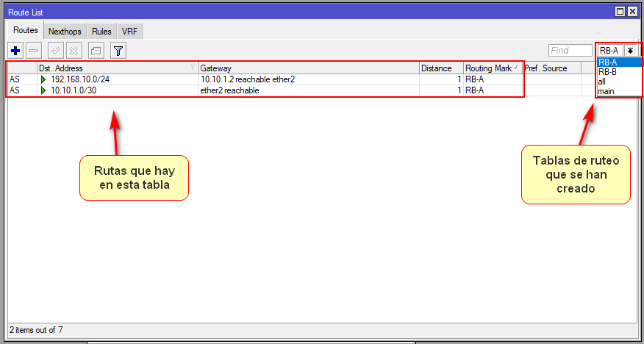The width and height of the screenshot is (644, 344).
Task: Click green arrow icon of 10.10.1.0/30 route
Action: coord(43,90)
